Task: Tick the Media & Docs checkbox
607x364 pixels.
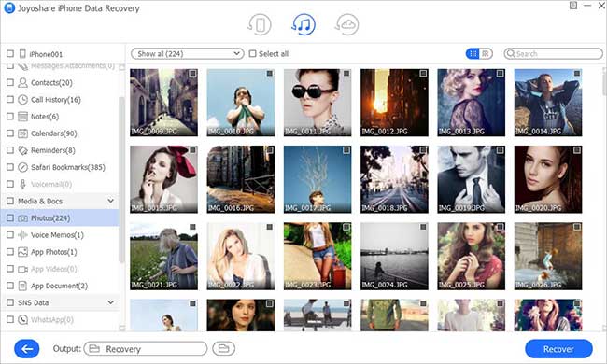Action: tap(10, 202)
